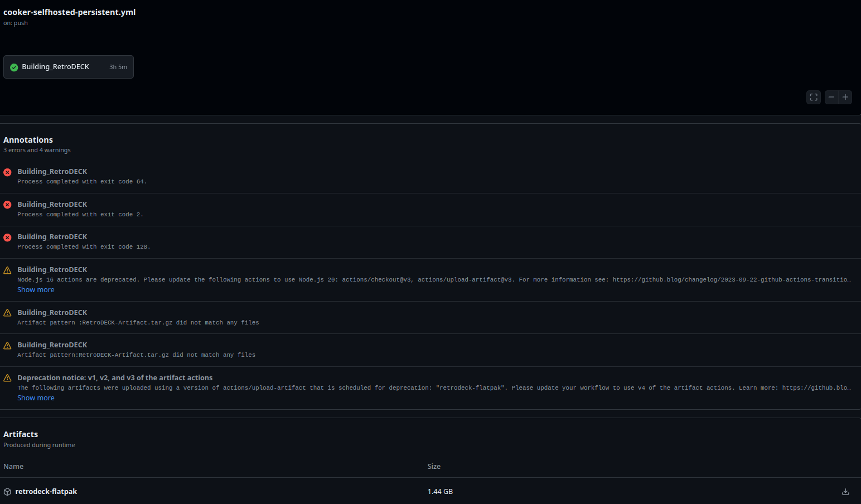Viewport: 861px width, 504px height.
Task: Click the warning icon for Node.js 16 deprecation
Action: coord(7,270)
